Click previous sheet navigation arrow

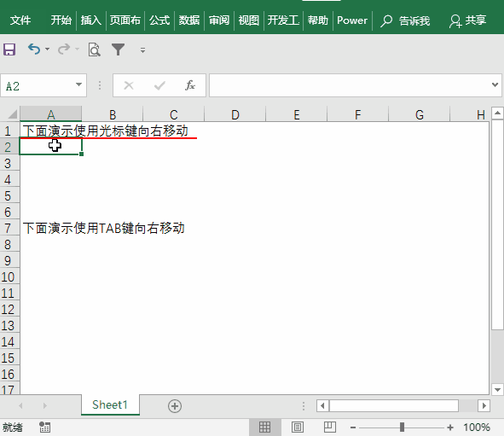(x=20, y=406)
